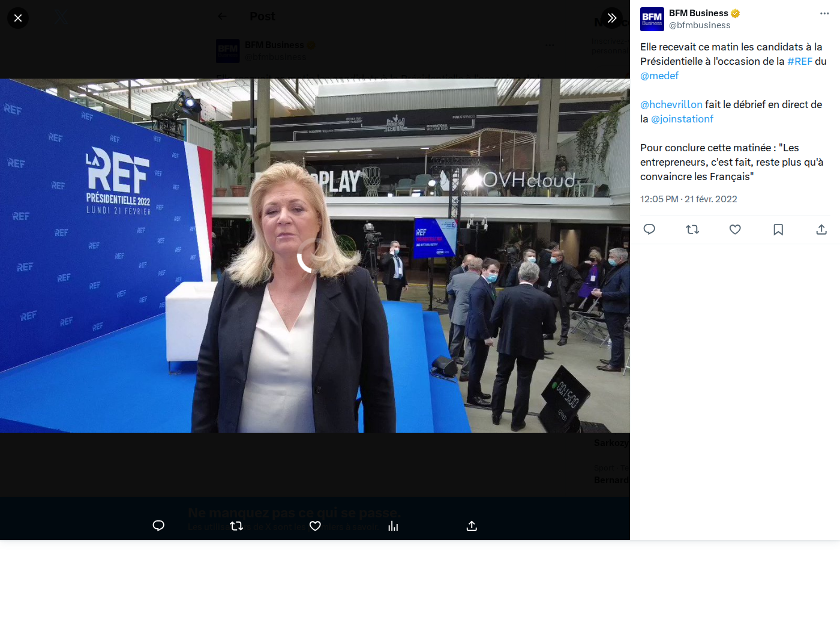Open the three-dot more options menu
This screenshot has height=626, width=840.
[x=824, y=13]
